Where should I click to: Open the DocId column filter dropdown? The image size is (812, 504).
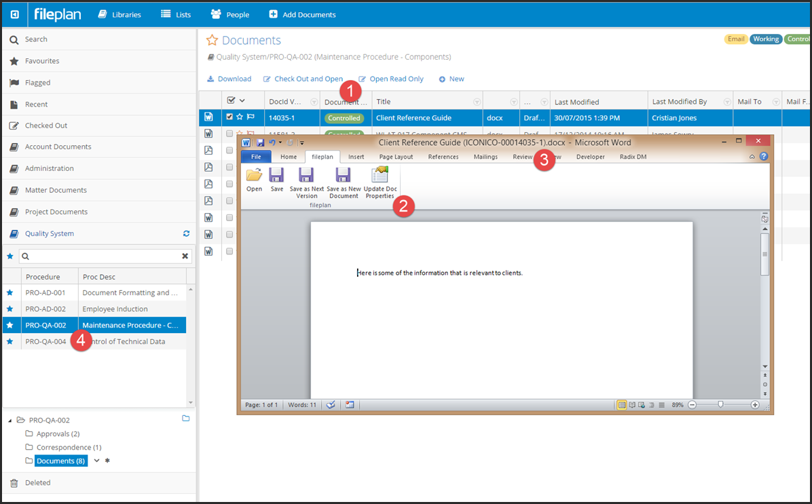(314, 102)
